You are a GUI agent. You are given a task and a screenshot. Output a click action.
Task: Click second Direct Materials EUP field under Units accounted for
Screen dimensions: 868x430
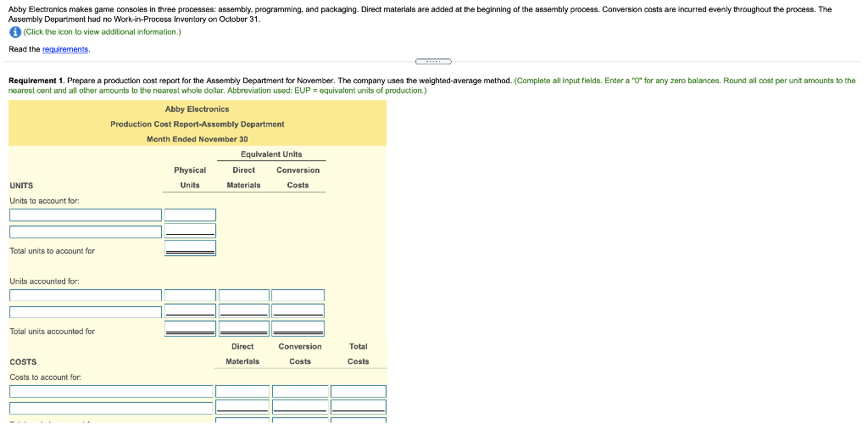(x=243, y=311)
